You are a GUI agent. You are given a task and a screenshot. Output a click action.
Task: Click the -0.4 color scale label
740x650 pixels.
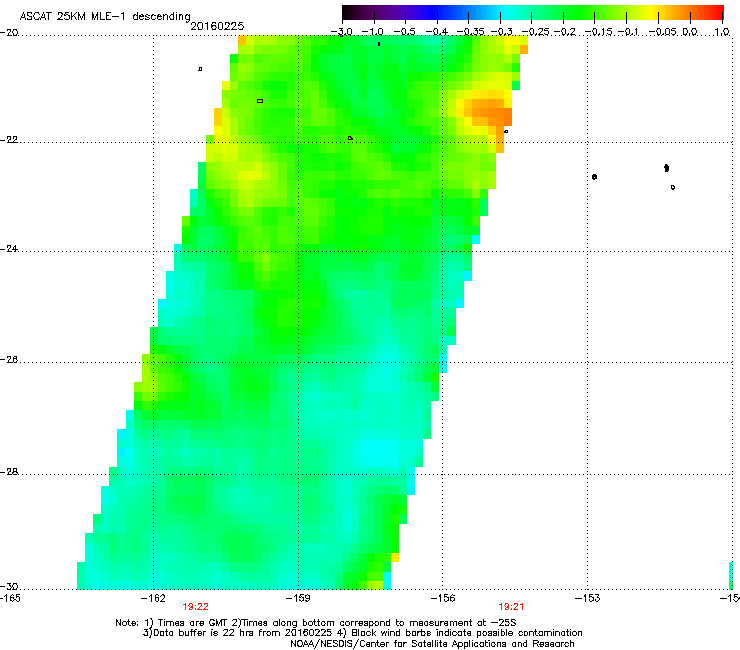point(437,32)
